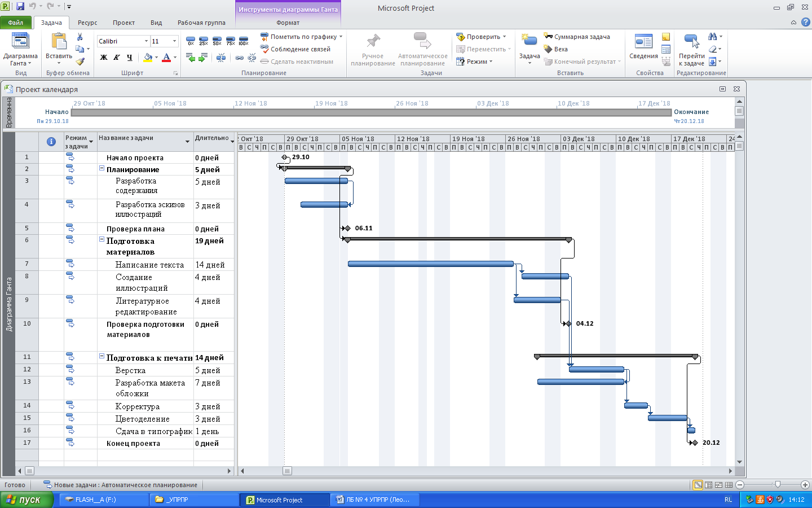Switch to the Вид tab

(x=156, y=23)
